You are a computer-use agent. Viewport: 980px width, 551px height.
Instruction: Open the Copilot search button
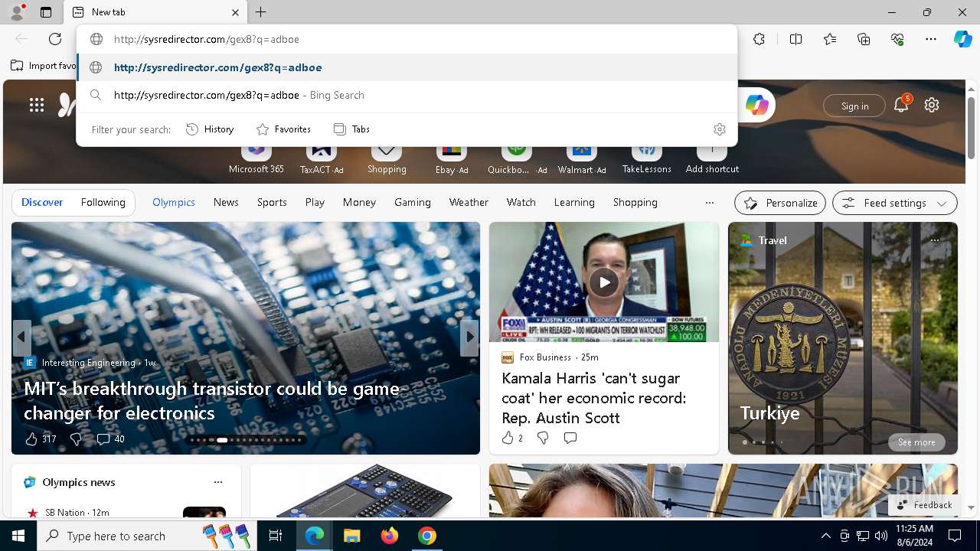(x=756, y=106)
